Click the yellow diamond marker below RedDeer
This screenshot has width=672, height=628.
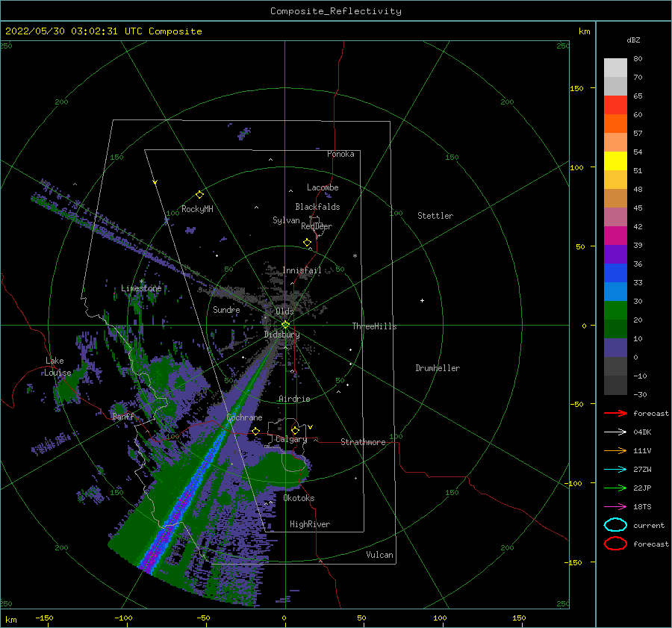point(307,243)
